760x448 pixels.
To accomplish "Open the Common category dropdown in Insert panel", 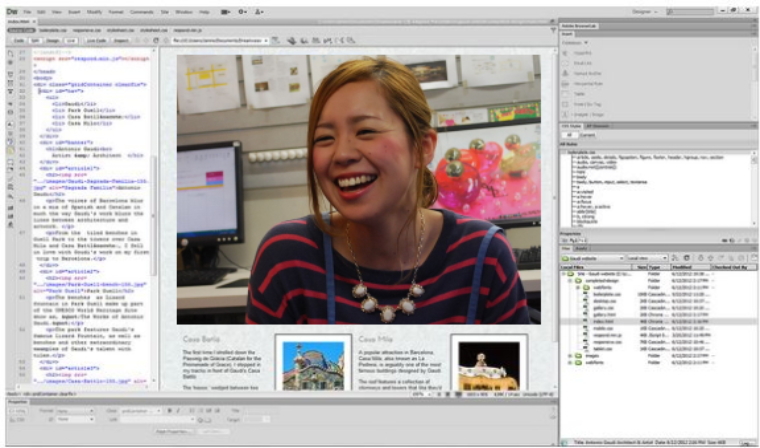I will coord(575,43).
